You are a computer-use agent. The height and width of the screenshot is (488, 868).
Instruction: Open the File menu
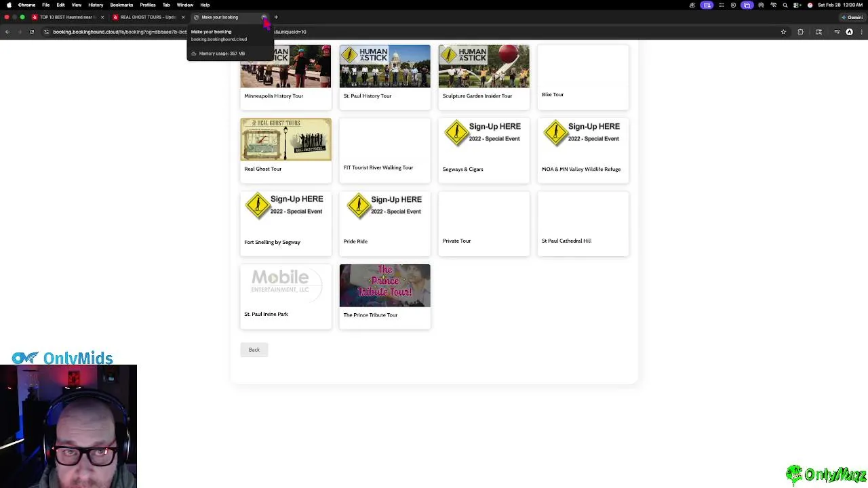[x=45, y=5]
